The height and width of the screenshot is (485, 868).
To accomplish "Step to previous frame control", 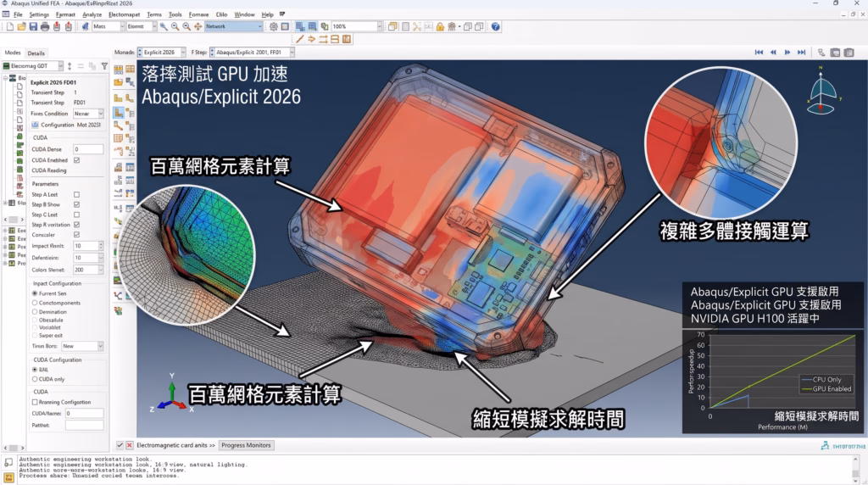I will tap(773, 53).
